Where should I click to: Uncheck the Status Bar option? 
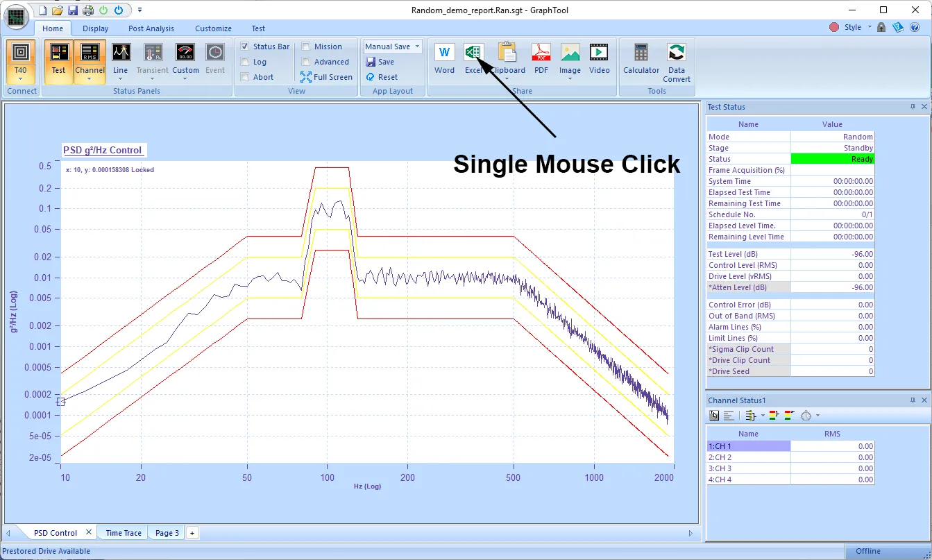pos(246,46)
